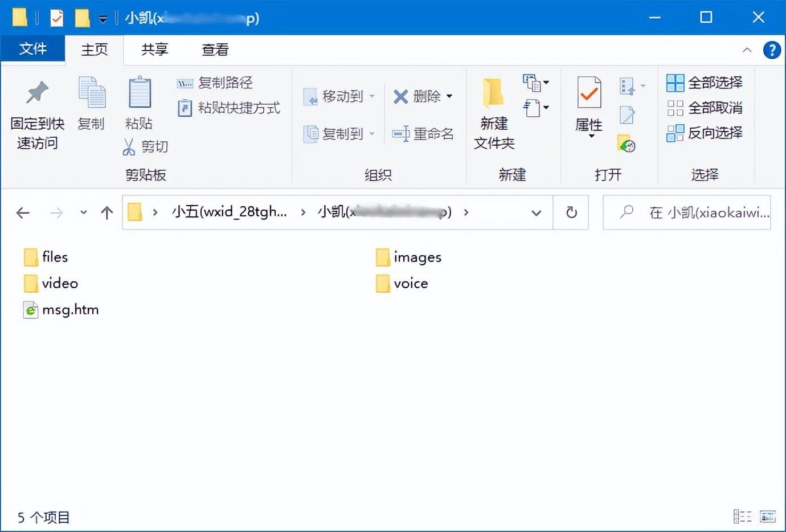Viewport: 786px width, 532px height.
Task: Click Copy Path (复制路径) button
Action: pyautogui.click(x=215, y=83)
